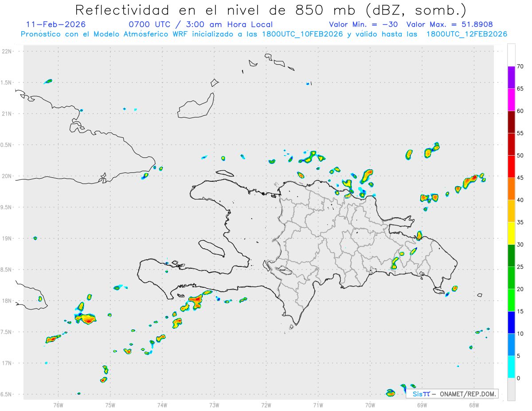532x411 pixels.
Task: Click longitude label '74W'
Action: click(162, 405)
